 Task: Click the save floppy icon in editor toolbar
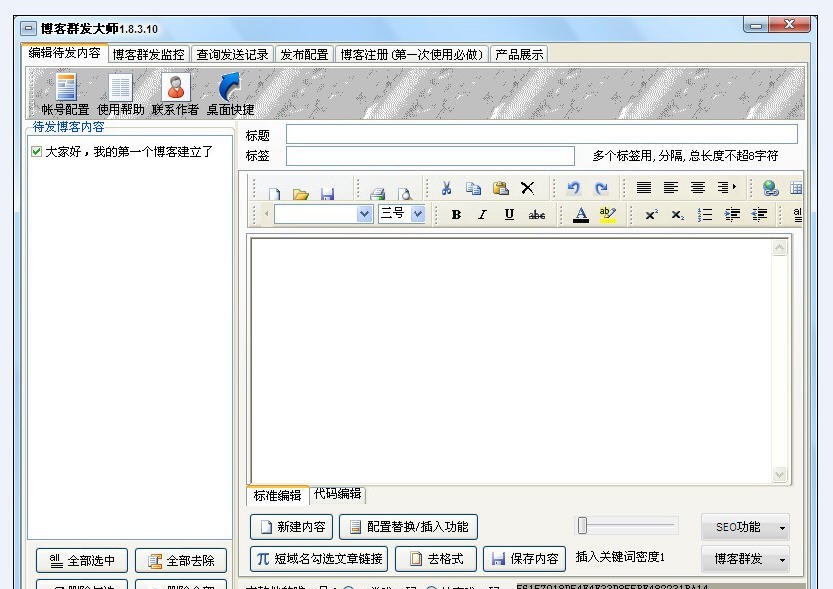(x=327, y=193)
